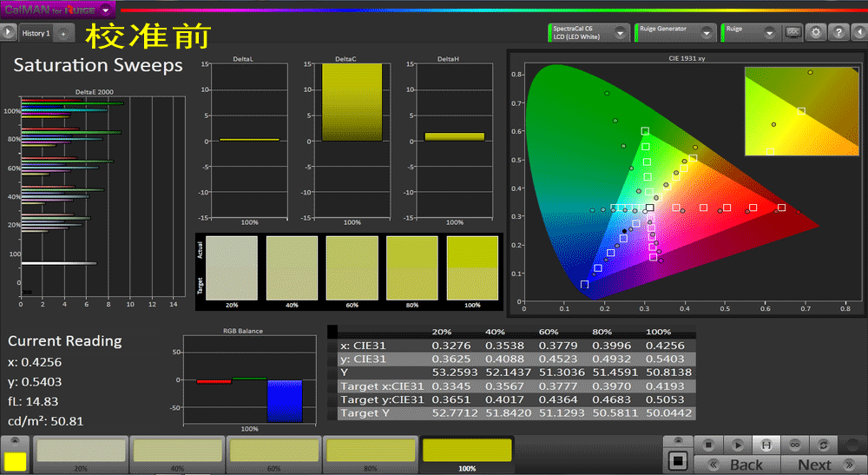Click the refresh/auto-advance icon

point(822,445)
